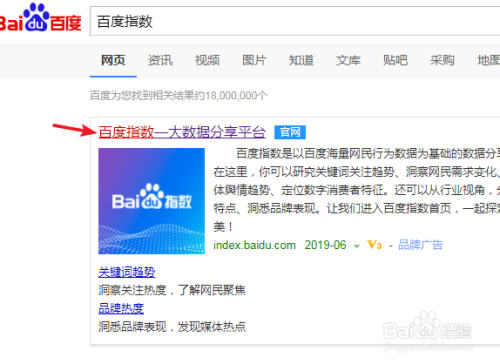
Task: Open the 关键词趋势 link
Action: (127, 272)
